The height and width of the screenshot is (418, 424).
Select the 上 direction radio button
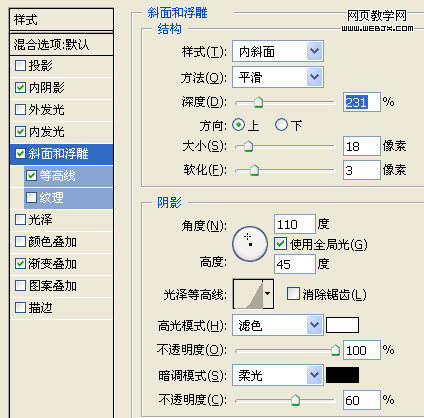238,125
